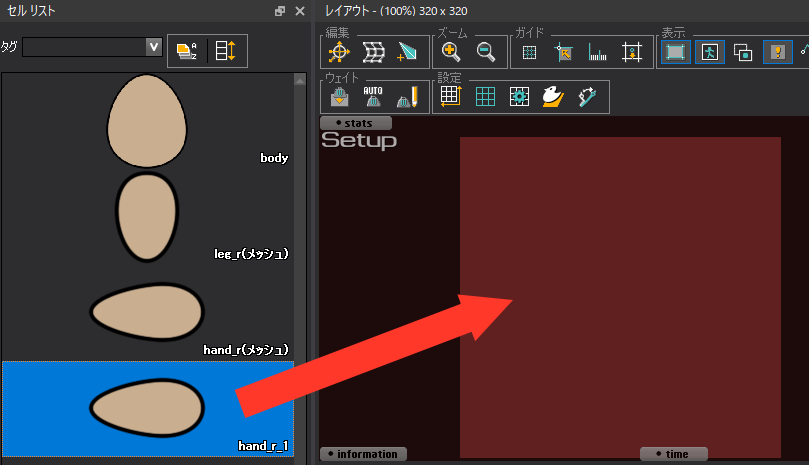809x465 pixels.
Task: Select the hand_r_1 cell
Action: 148,409
